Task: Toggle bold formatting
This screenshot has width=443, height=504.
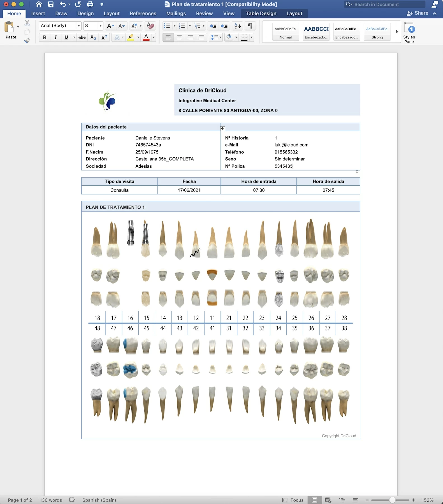Action: point(44,37)
